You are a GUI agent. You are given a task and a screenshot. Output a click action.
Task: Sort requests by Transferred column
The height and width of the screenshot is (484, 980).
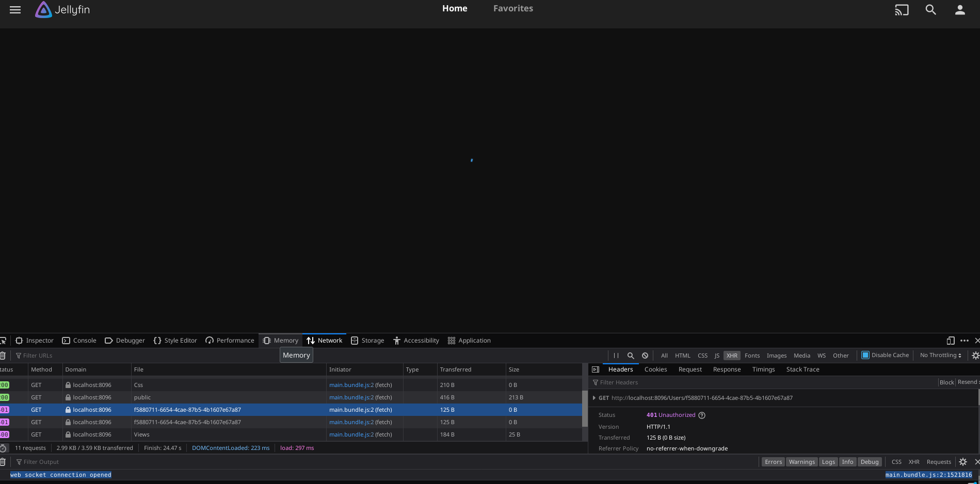471,369
